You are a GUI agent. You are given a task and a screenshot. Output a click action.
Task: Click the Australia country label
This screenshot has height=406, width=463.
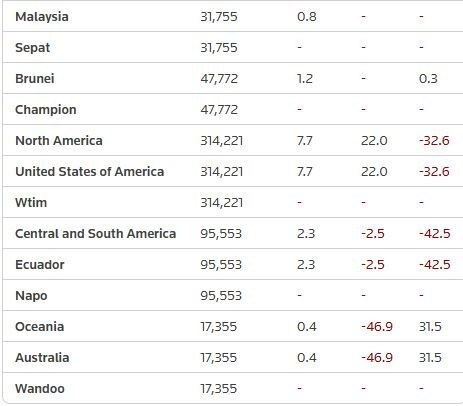point(42,358)
